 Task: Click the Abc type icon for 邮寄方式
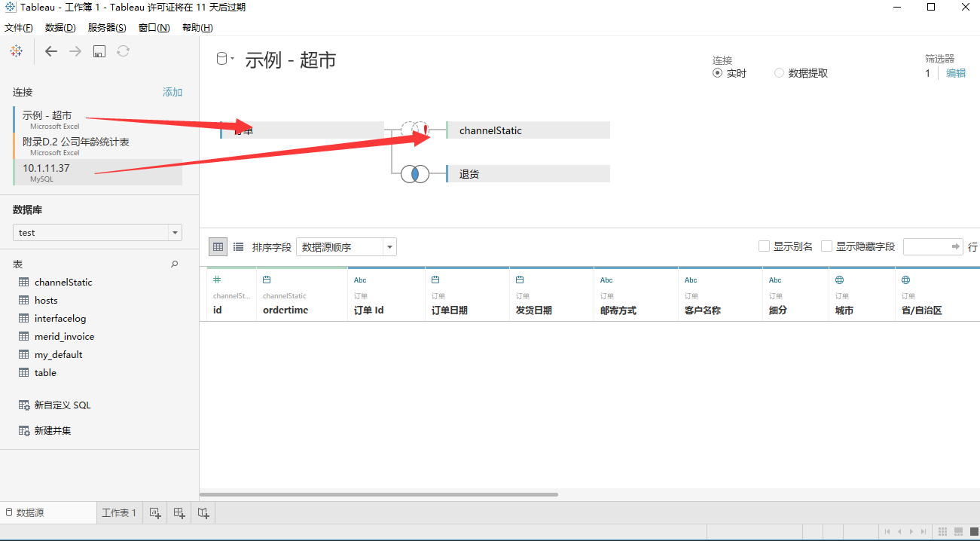coord(606,280)
